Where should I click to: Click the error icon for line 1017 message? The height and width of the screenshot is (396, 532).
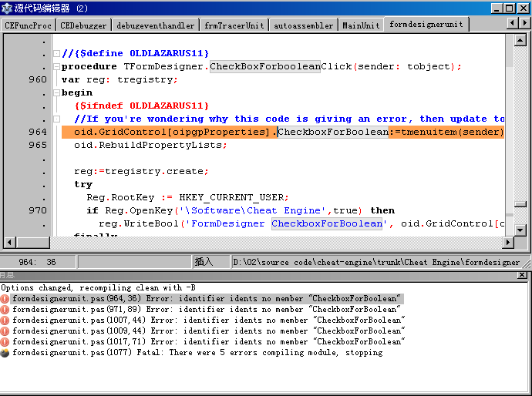click(x=5, y=341)
